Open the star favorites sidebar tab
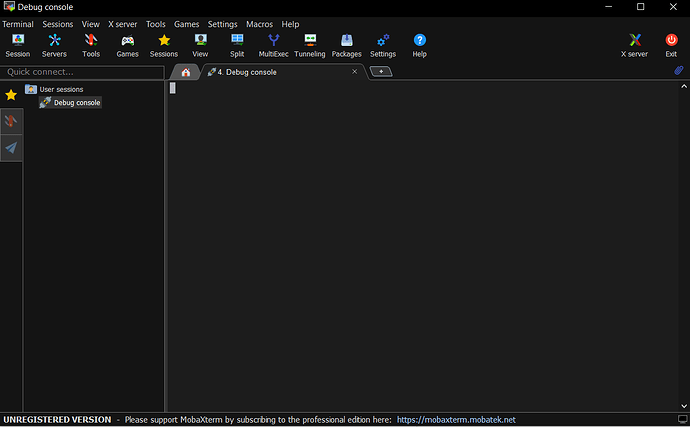 coord(11,95)
